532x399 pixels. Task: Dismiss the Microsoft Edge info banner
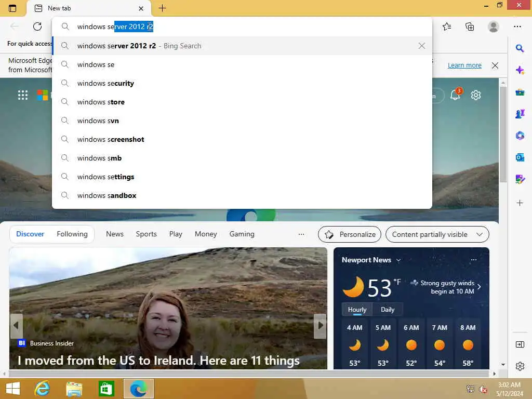pos(495,65)
